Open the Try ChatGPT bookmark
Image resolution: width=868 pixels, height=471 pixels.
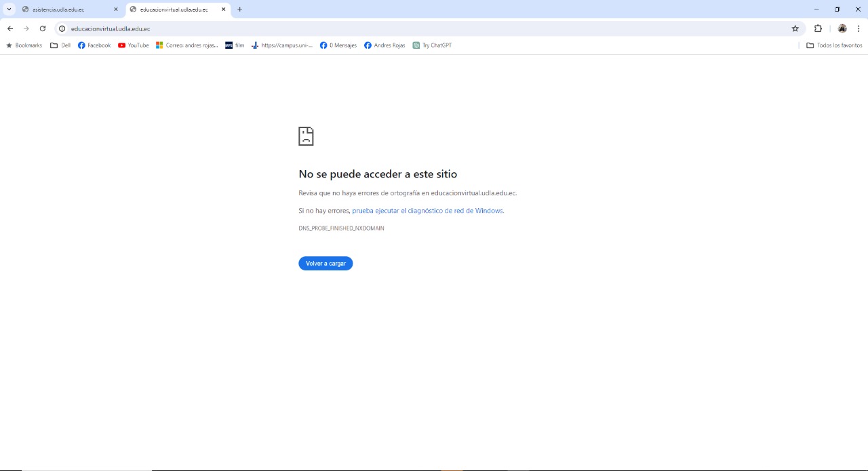(x=432, y=45)
